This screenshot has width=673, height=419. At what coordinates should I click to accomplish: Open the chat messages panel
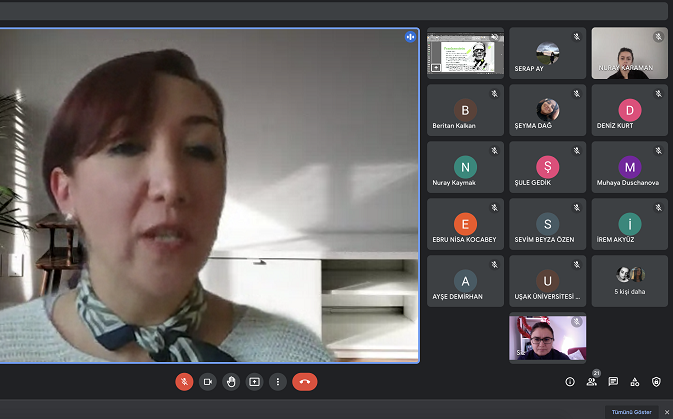coord(613,381)
